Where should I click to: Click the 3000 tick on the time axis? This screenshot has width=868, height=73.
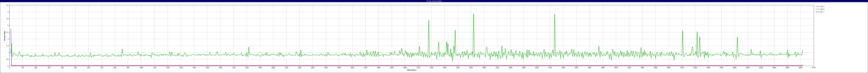[405, 68]
